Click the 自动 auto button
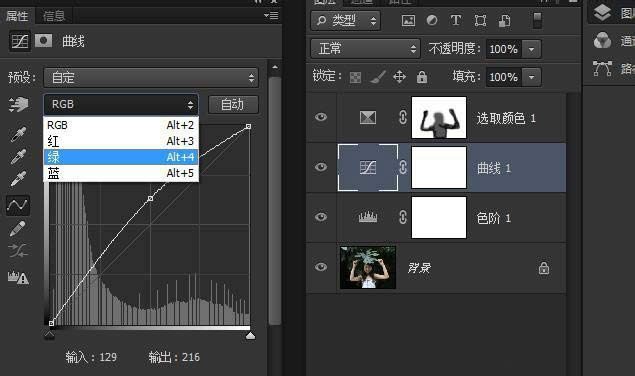This screenshot has height=376, width=635. pyautogui.click(x=233, y=105)
